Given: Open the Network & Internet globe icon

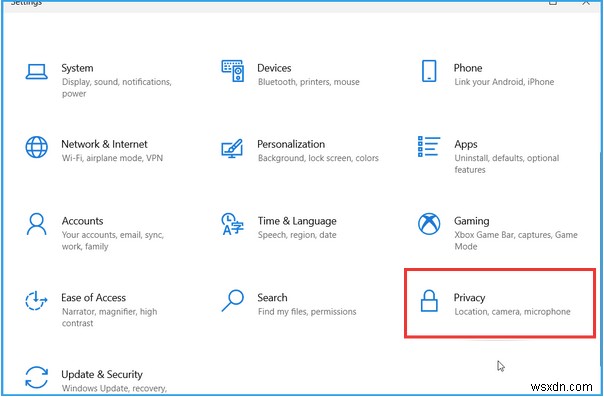Looking at the screenshot, I should [37, 147].
